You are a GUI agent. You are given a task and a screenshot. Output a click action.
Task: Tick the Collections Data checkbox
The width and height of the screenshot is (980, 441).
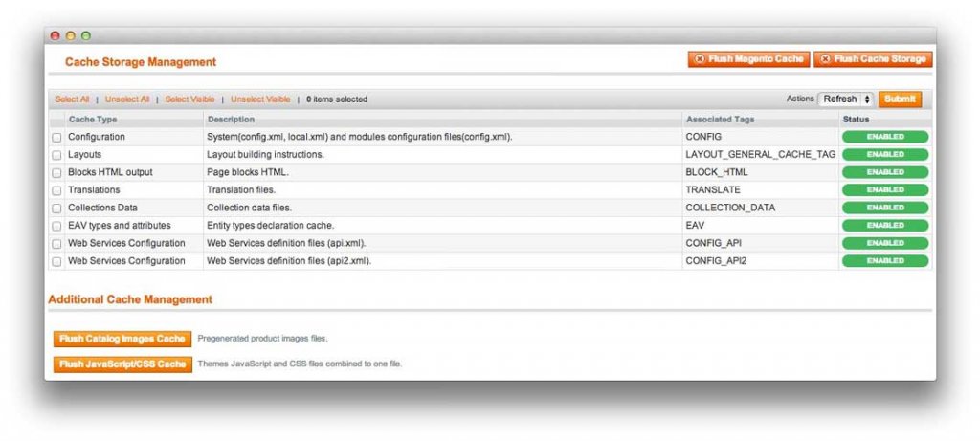point(56,209)
